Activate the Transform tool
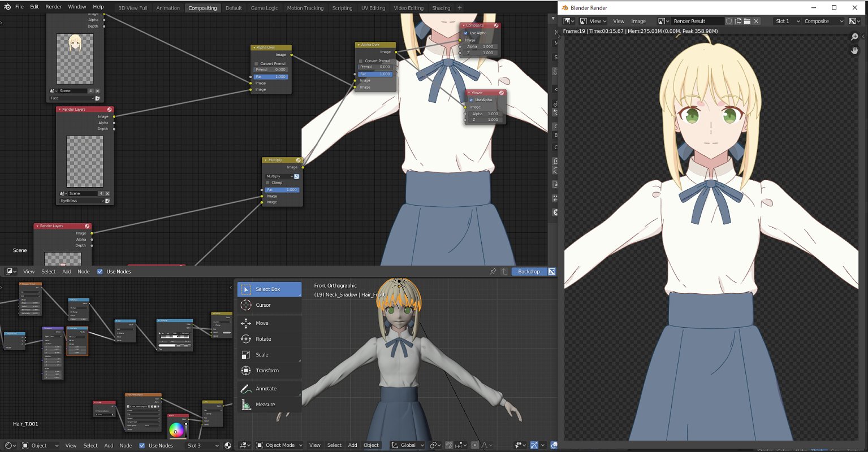This screenshot has width=868, height=452. [x=269, y=371]
